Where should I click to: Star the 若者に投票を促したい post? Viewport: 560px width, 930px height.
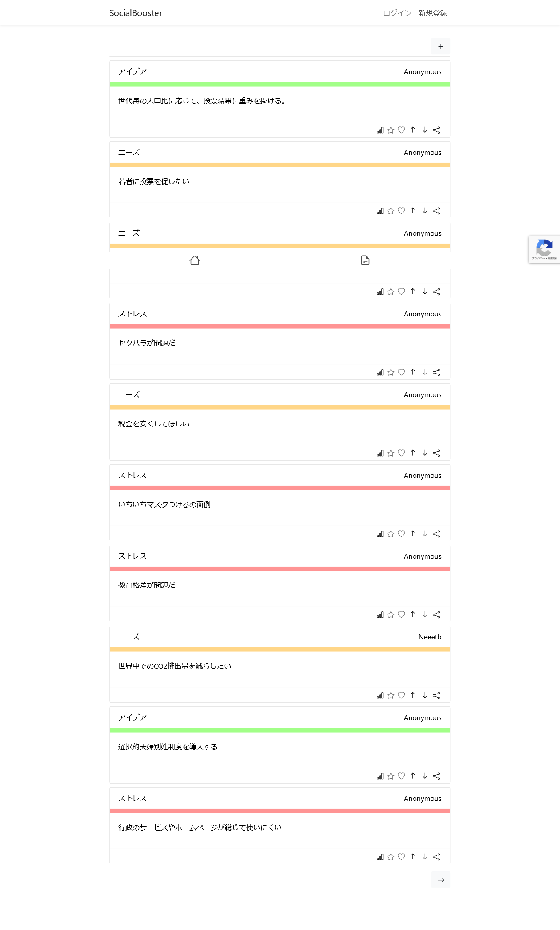tap(391, 211)
